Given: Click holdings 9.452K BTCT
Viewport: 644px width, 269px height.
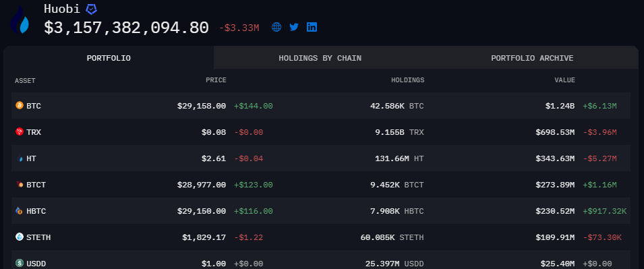Looking at the screenshot, I should tap(397, 185).
